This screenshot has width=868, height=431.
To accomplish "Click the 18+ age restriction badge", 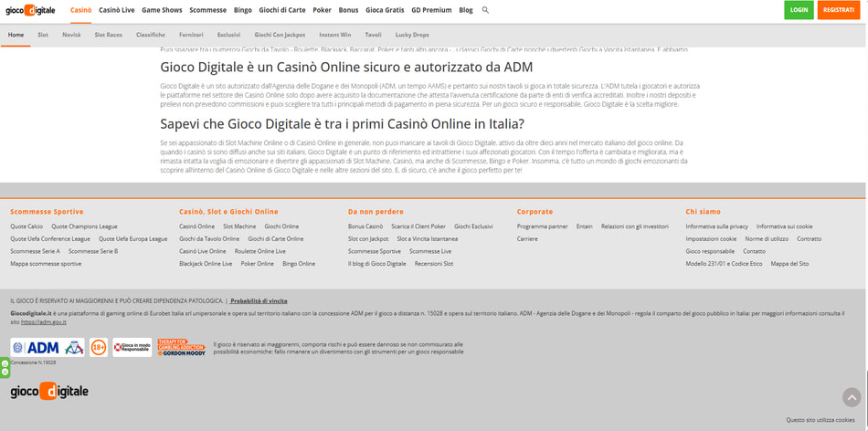I will pos(99,348).
